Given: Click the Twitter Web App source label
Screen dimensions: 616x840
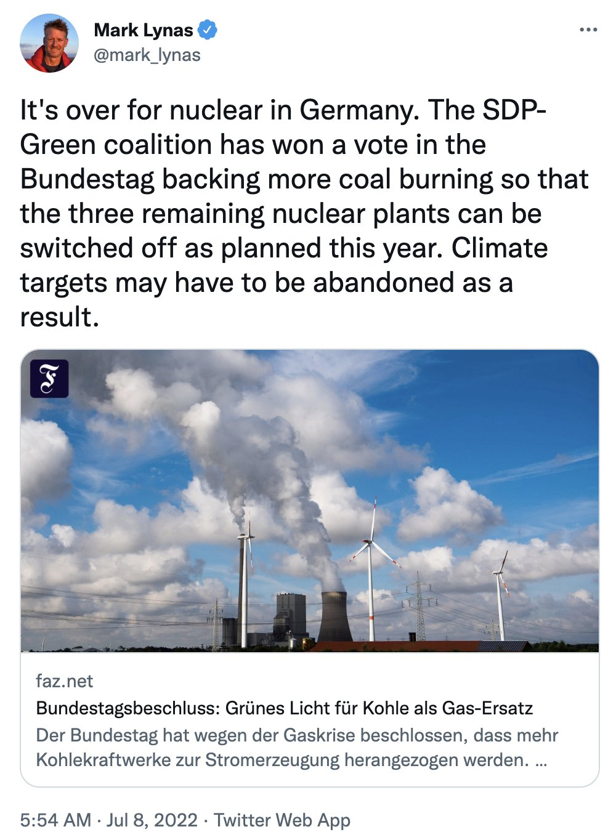Looking at the screenshot, I should tap(282, 820).
